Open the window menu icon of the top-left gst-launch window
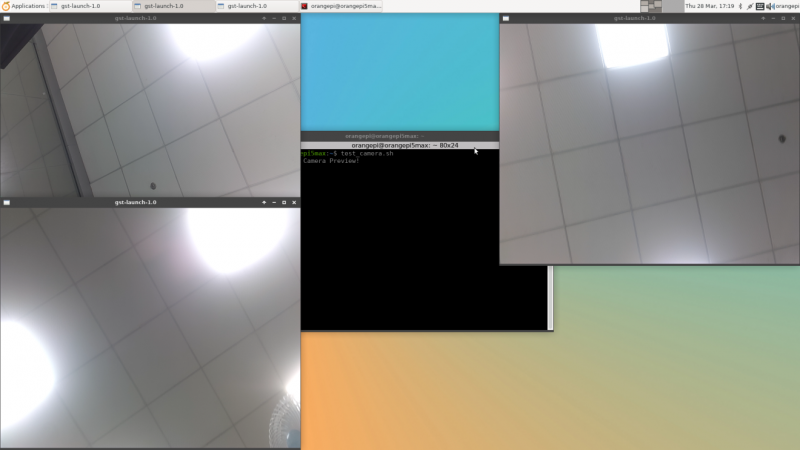800x450 pixels. 5,18
